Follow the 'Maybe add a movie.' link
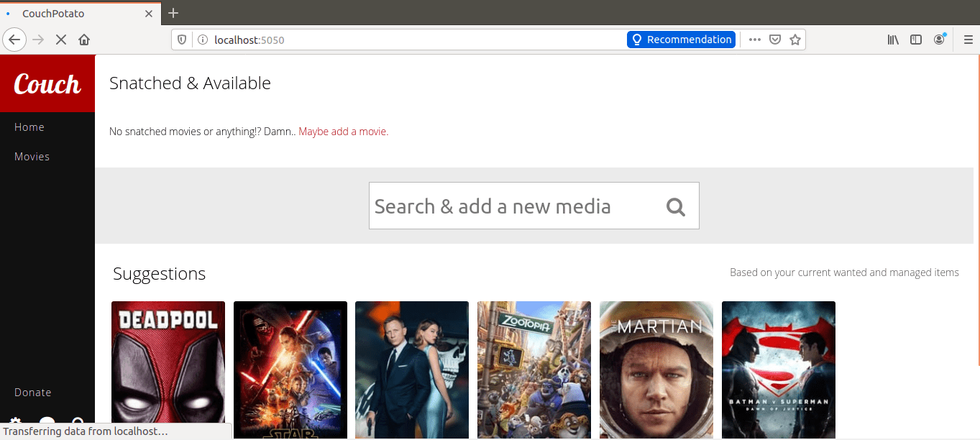The width and height of the screenshot is (980, 440). click(344, 132)
